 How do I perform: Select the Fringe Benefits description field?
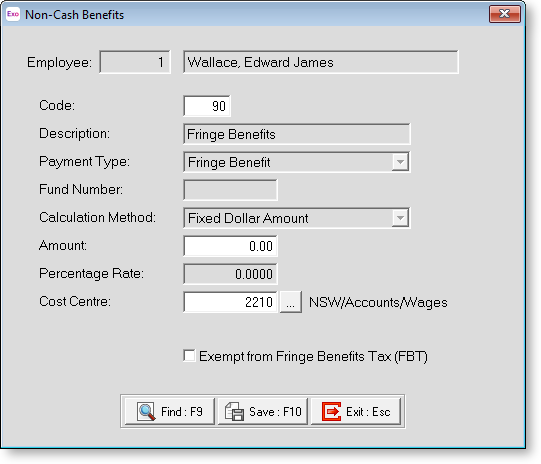(x=297, y=134)
